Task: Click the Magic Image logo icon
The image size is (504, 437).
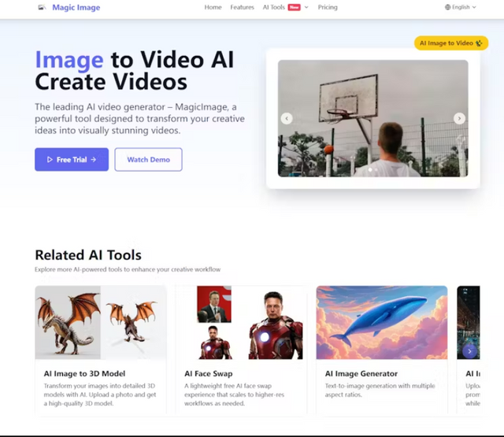Action: (x=42, y=7)
